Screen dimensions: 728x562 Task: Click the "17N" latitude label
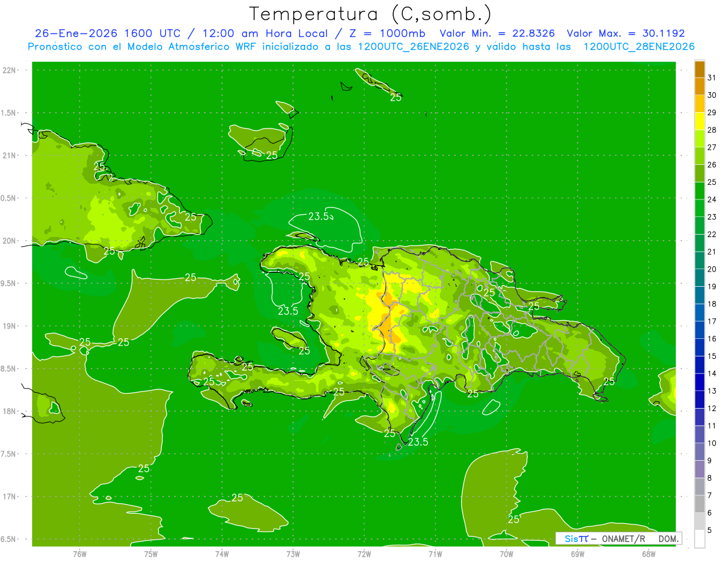pos(10,497)
